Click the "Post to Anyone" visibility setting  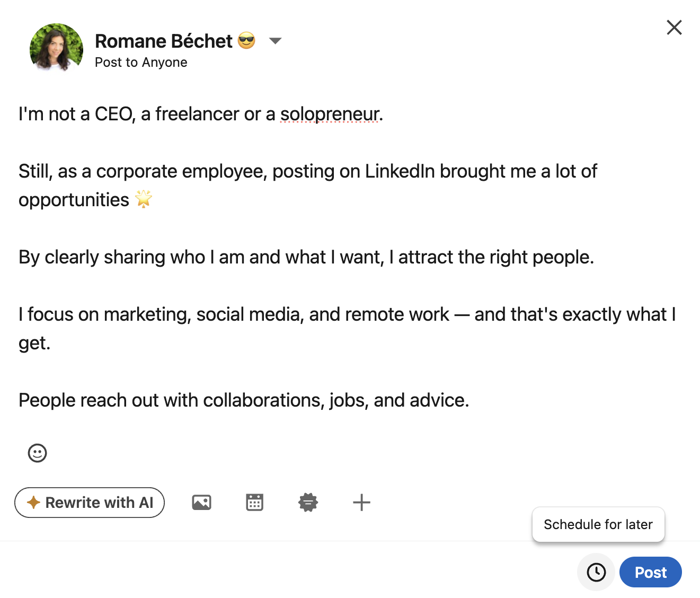(141, 63)
